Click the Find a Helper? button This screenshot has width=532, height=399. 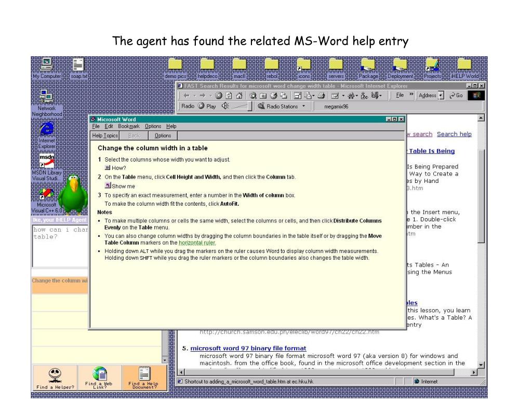[55, 378]
